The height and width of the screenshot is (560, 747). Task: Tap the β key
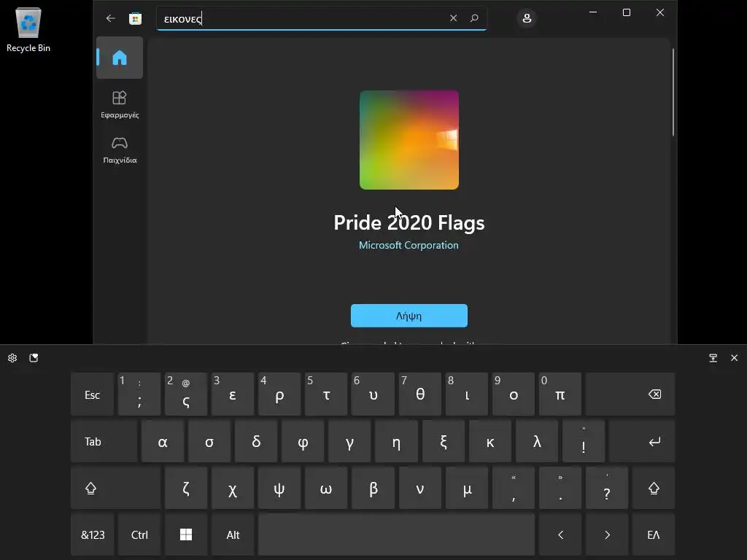coord(373,488)
